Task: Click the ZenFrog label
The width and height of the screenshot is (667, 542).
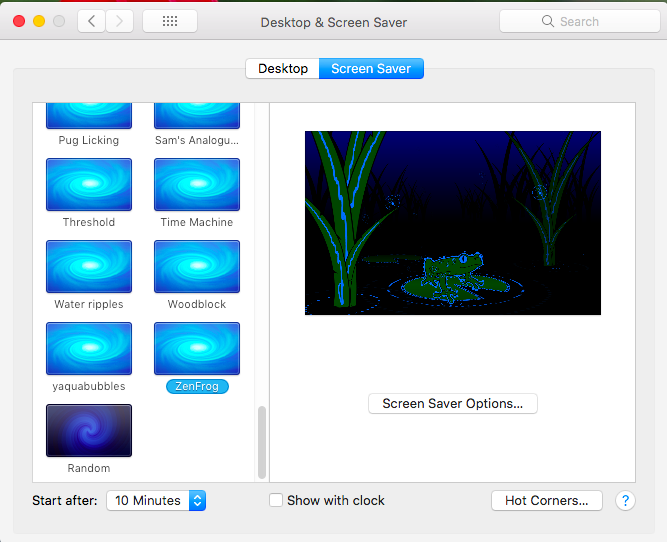Action: 197,386
